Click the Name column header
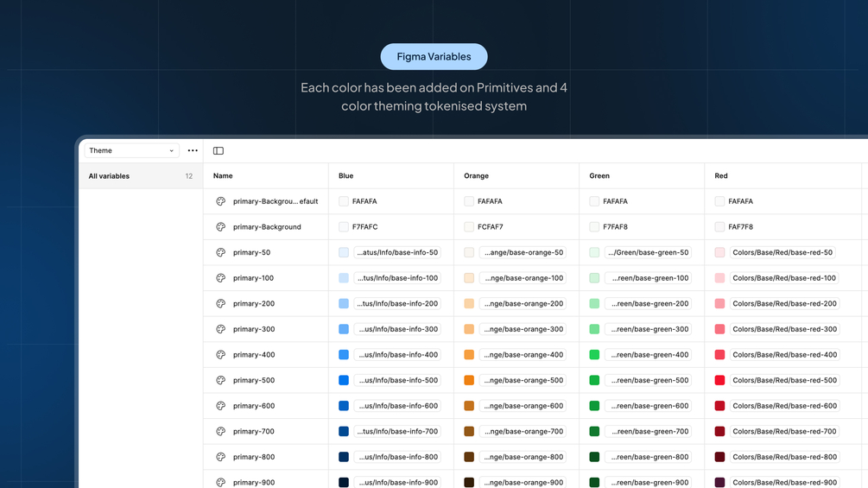 coord(223,176)
